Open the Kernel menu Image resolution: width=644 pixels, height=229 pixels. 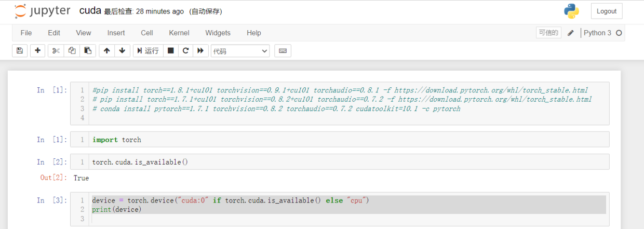pos(179,33)
